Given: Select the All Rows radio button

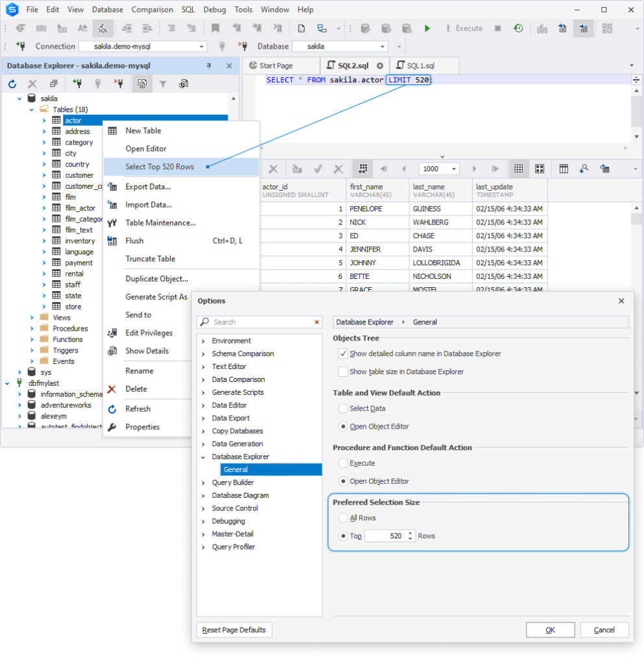Looking at the screenshot, I should [343, 518].
